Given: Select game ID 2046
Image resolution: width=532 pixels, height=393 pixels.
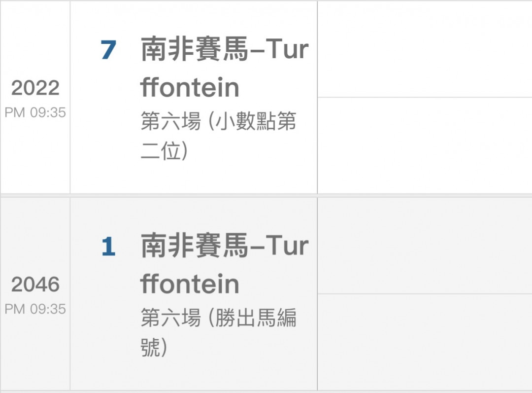Looking at the screenshot, I should pyautogui.click(x=35, y=285).
